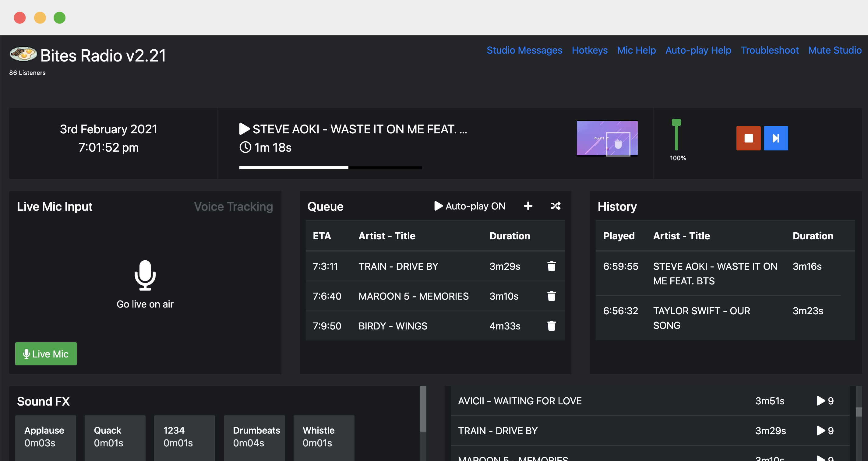Remove MAROON 5 - MEMORIES from queue
Viewport: 868px width, 461px height.
(x=551, y=296)
